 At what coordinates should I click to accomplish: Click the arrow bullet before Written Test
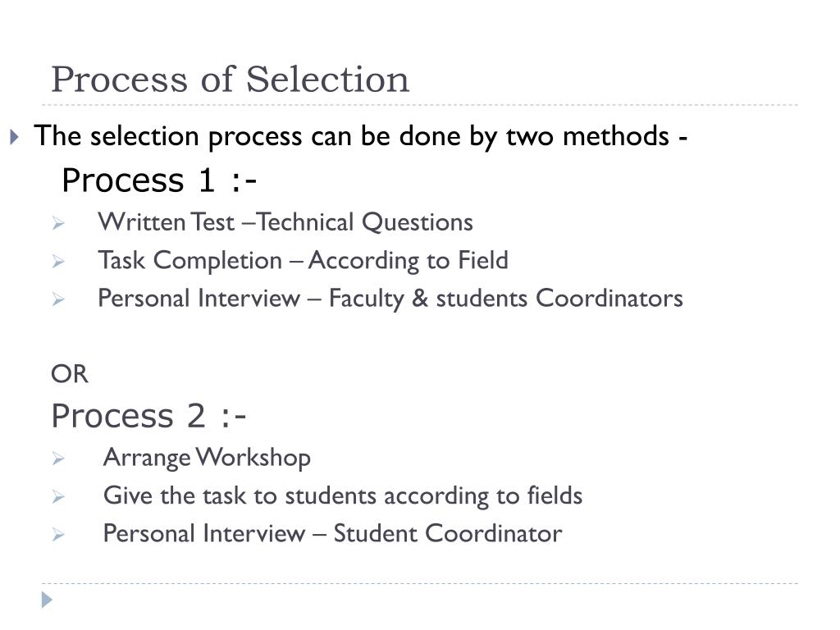58,223
